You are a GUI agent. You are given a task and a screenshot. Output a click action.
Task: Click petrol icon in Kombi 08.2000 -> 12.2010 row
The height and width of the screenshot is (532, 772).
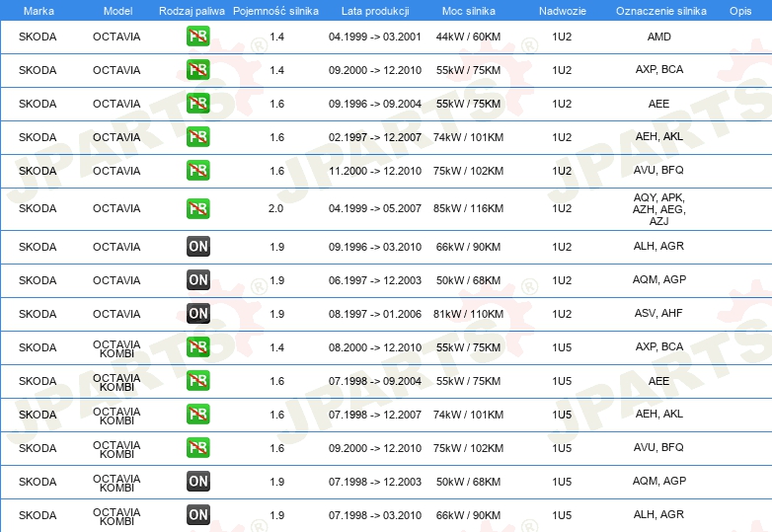[197, 347]
